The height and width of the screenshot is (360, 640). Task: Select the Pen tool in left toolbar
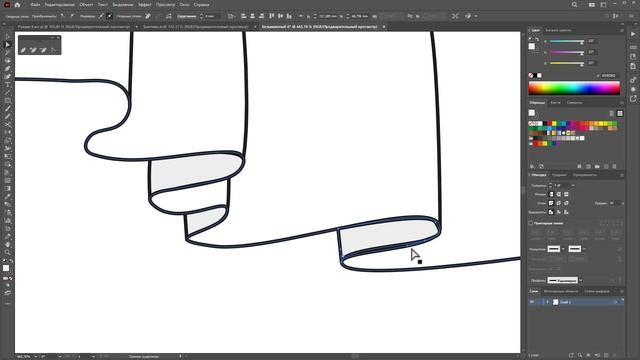coord(7,69)
